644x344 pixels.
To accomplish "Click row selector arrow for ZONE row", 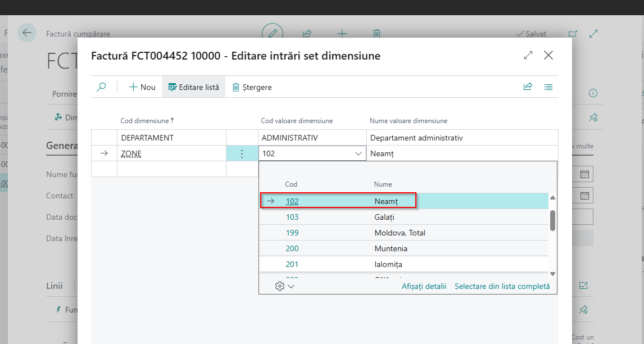I will coord(105,153).
